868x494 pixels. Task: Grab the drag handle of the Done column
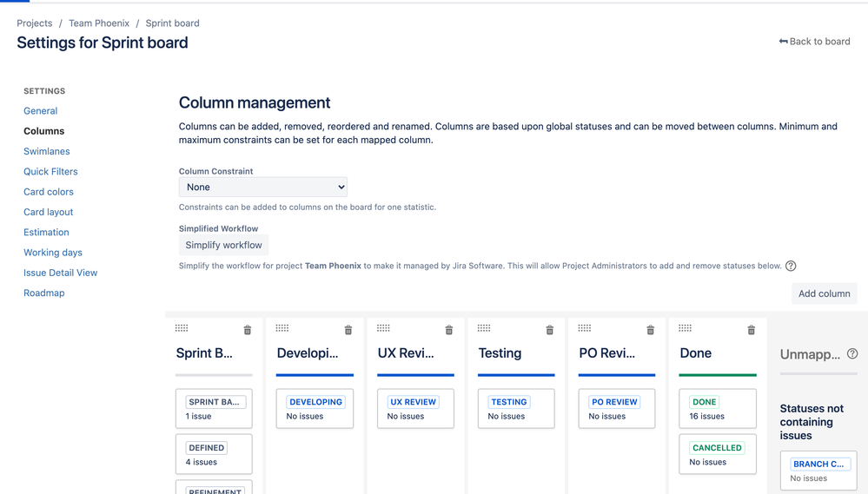tap(686, 328)
